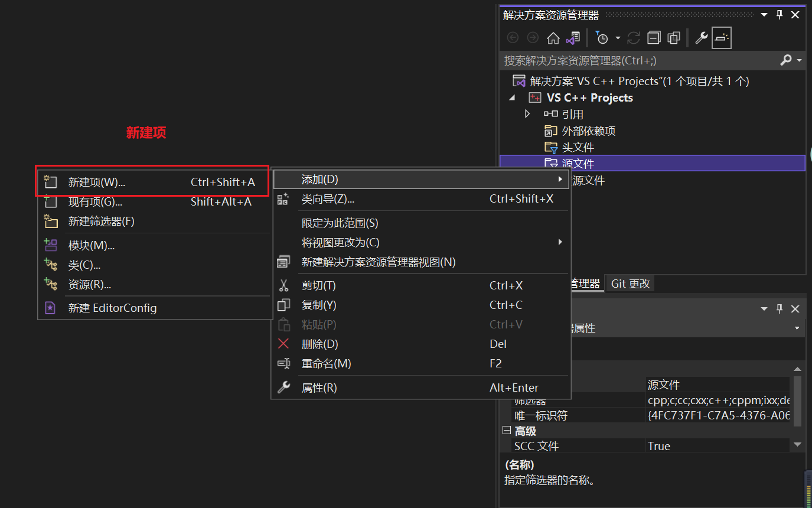
Task: Open the Properties panel window position dropdown
Action: [x=764, y=309]
